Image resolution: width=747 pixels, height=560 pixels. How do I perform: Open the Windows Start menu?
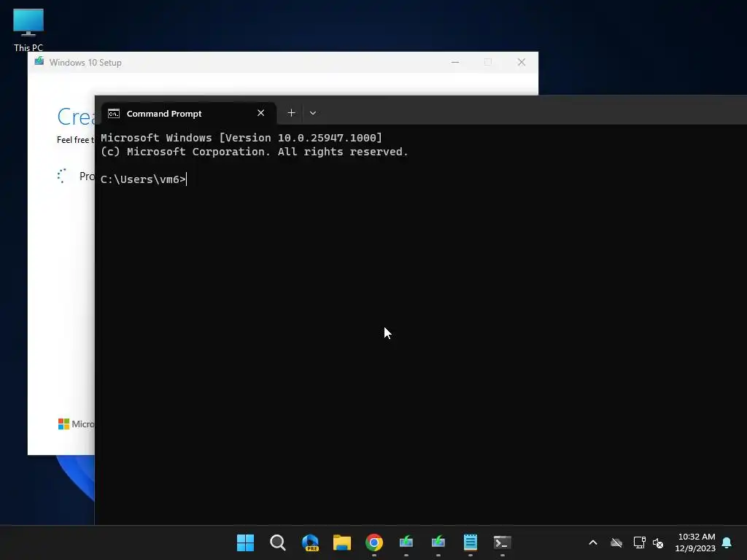[245, 542]
